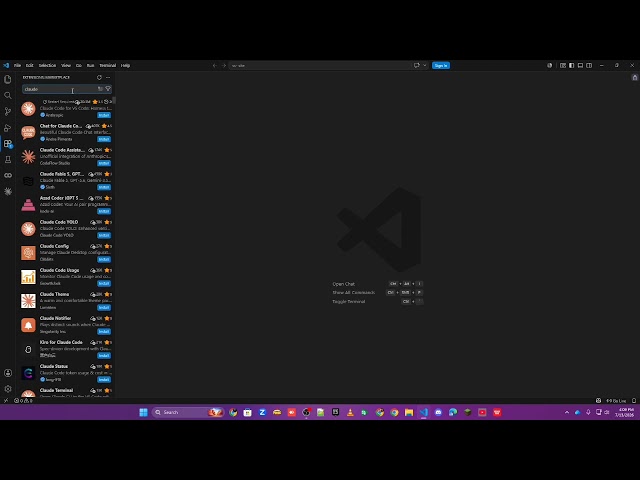Install the Claude Config extension
Viewport: 640px width, 480px height.
tap(104, 259)
